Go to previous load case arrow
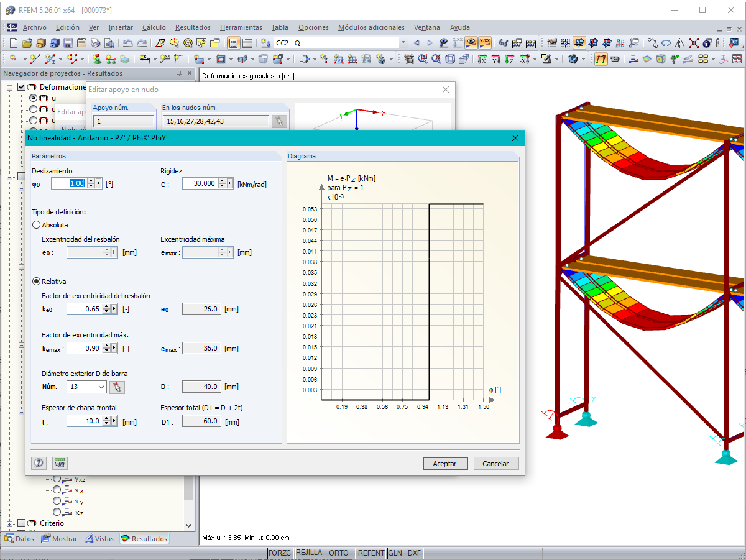Viewport: 746px width, 560px height. click(417, 43)
